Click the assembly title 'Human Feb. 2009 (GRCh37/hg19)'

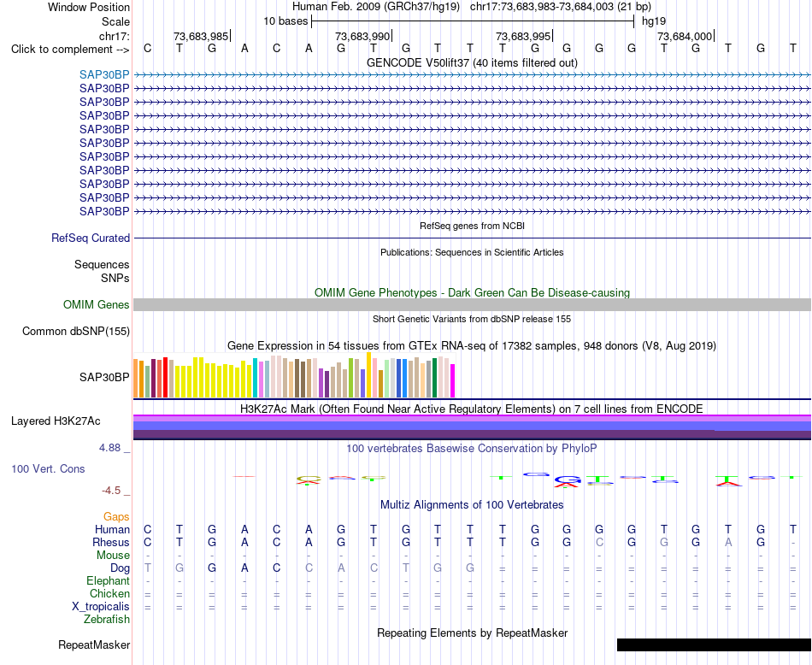point(376,7)
